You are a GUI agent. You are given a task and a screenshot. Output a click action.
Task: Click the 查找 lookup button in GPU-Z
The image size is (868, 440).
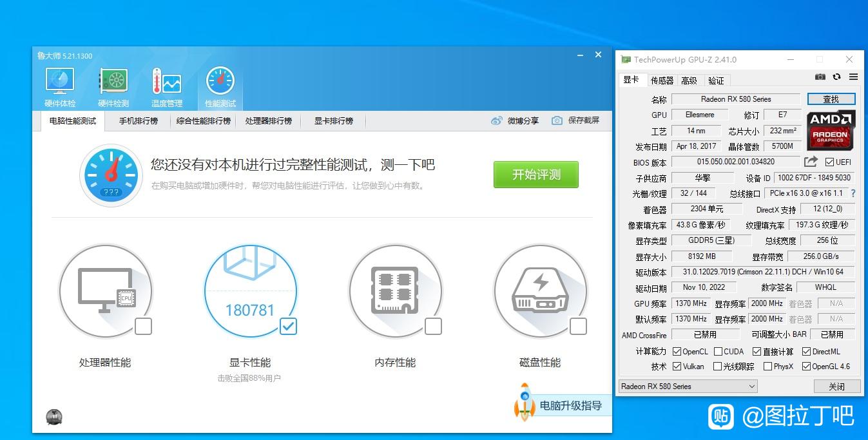click(x=831, y=99)
